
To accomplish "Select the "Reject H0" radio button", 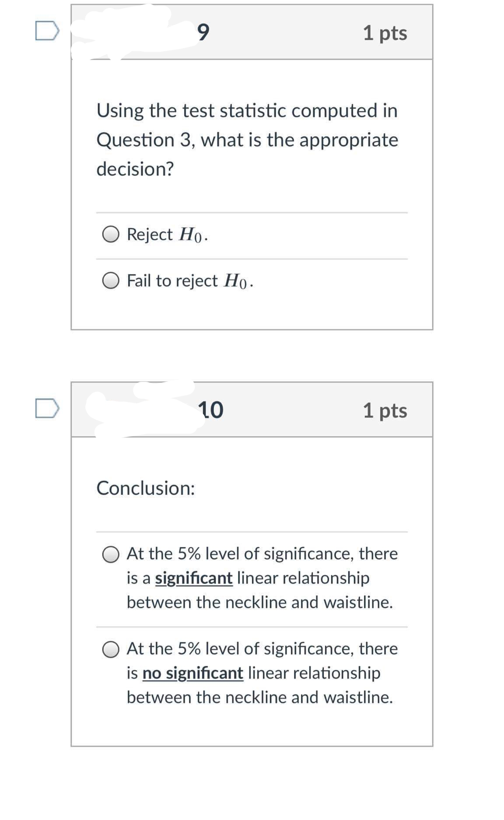I will [x=111, y=235].
